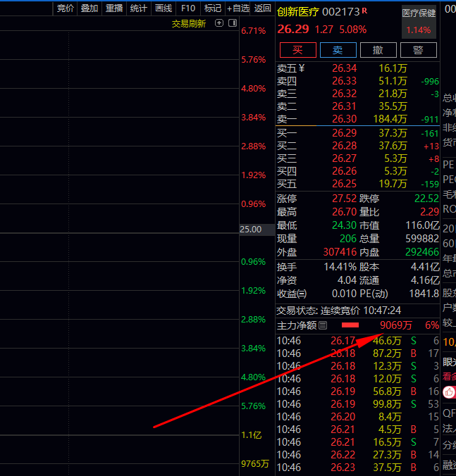Viewport: 456px width, 476px height.
Task: Select the 卖二 row at 26.31
Action: click(x=357, y=106)
